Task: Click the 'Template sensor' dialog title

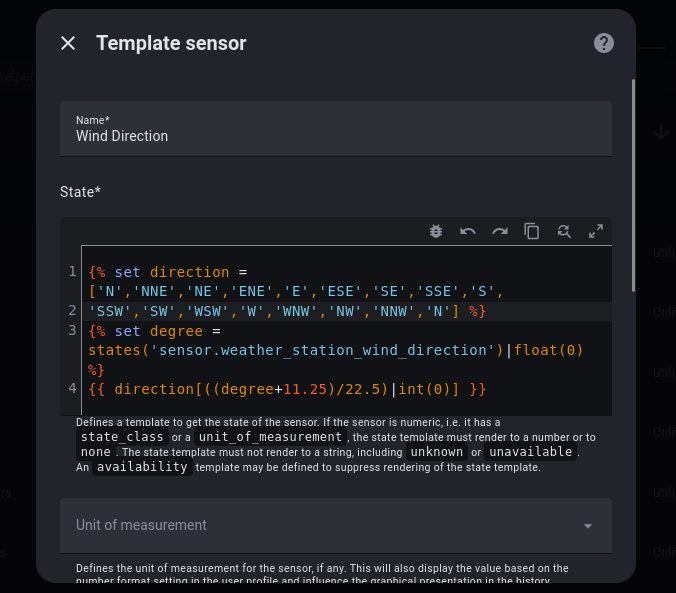Action: pyautogui.click(x=171, y=43)
